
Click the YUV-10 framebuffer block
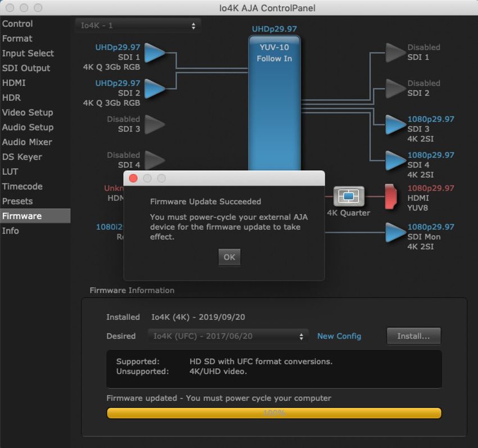click(x=274, y=103)
